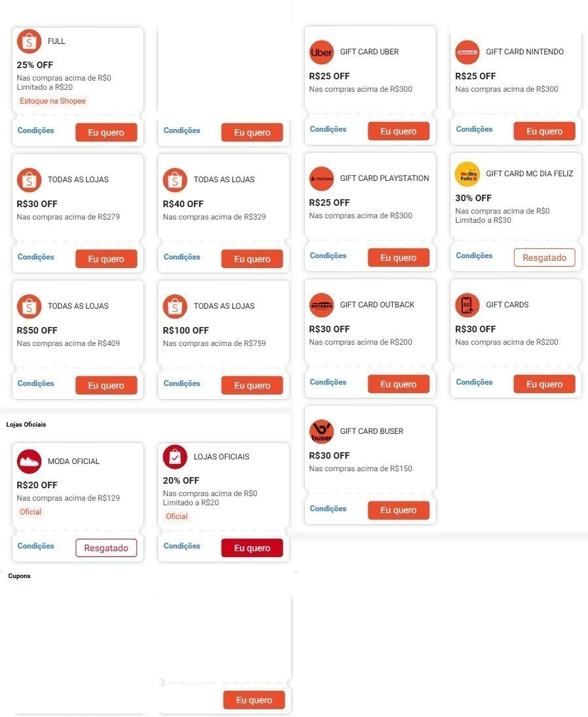Click the Buser gift card logo icon
Viewport: 588px width, 717px height.
click(x=321, y=432)
